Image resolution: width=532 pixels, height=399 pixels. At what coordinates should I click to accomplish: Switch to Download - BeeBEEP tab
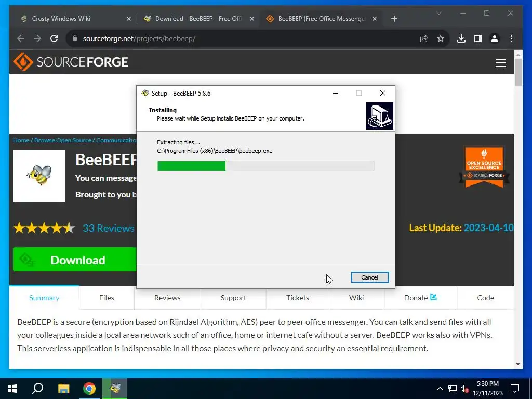click(x=198, y=19)
